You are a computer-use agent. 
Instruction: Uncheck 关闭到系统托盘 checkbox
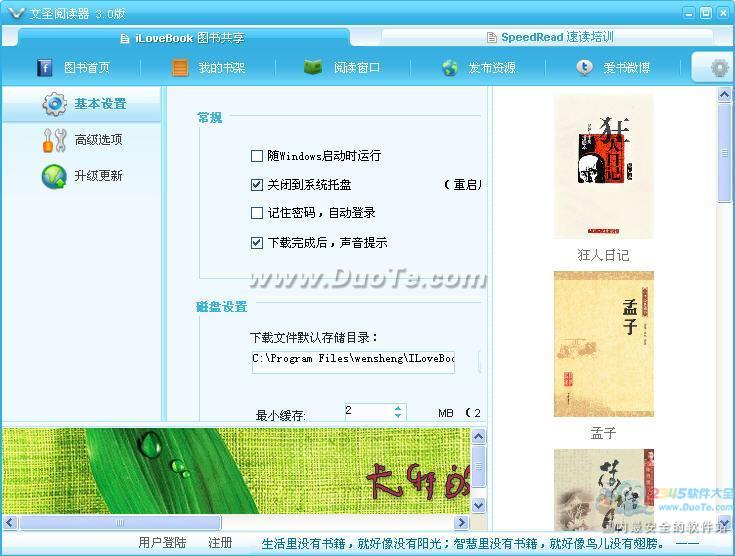257,185
